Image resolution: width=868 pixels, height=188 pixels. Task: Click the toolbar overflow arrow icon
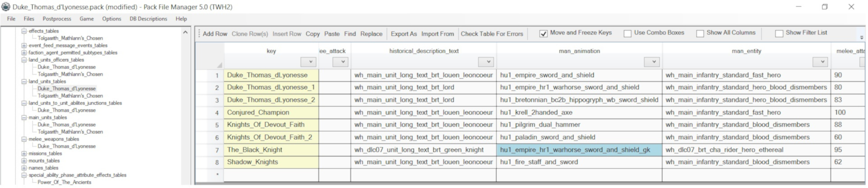point(862,37)
